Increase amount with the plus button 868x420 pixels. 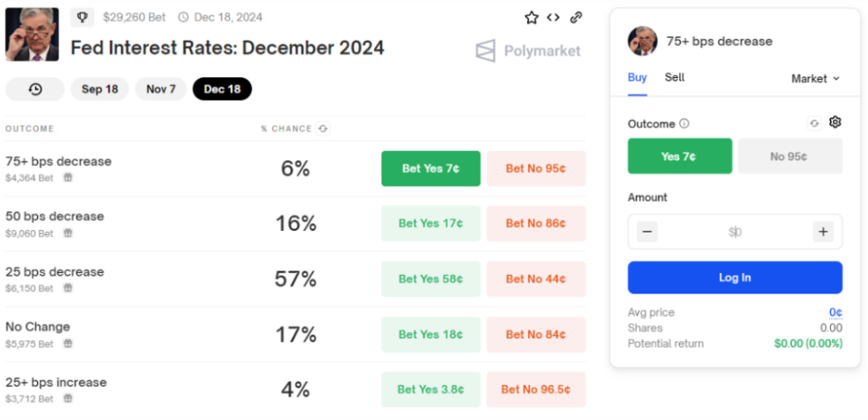[822, 232]
